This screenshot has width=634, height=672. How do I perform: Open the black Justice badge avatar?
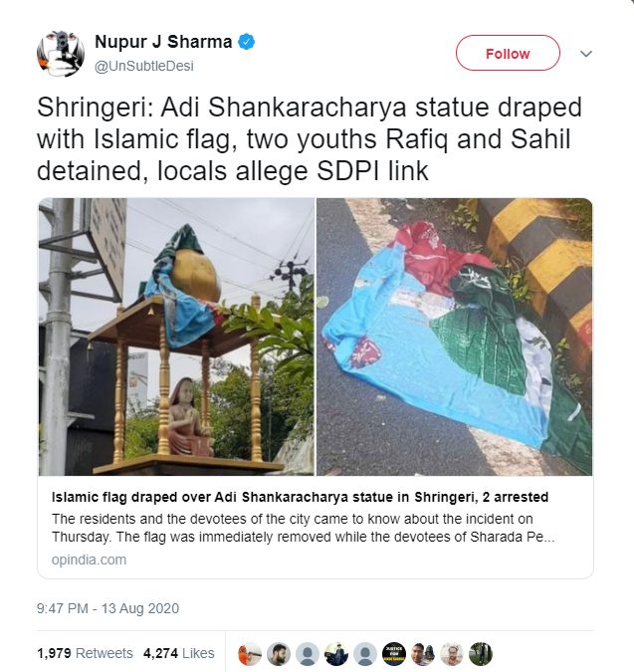coord(394,654)
